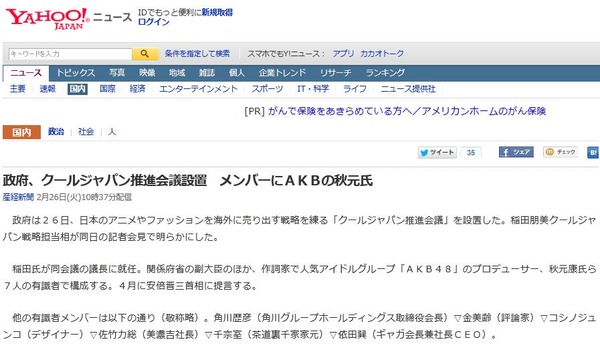Select スポーツ category
Viewport: 600px width, 360px height.
coord(267,89)
